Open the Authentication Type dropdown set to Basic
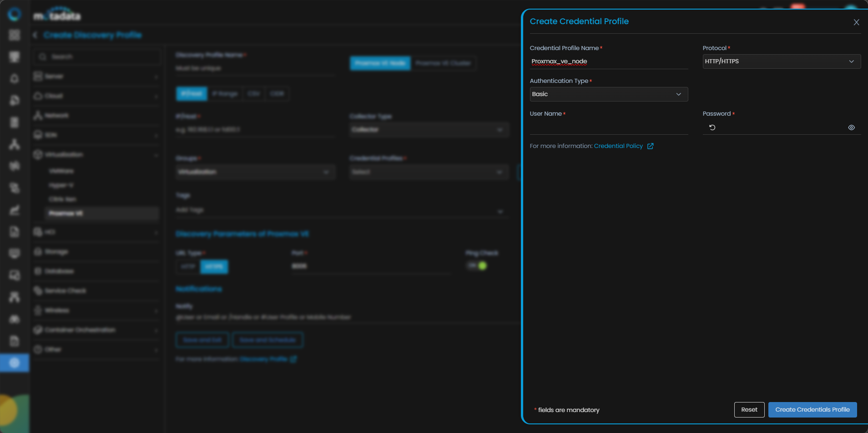This screenshot has width=868, height=433. 608,94
